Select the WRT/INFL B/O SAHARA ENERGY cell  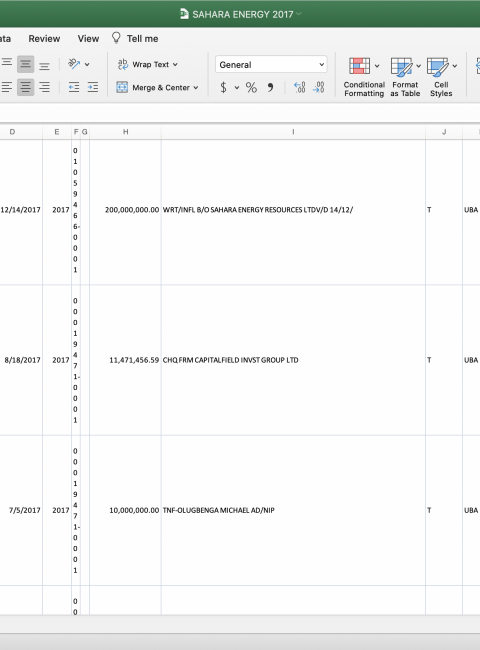click(x=293, y=210)
